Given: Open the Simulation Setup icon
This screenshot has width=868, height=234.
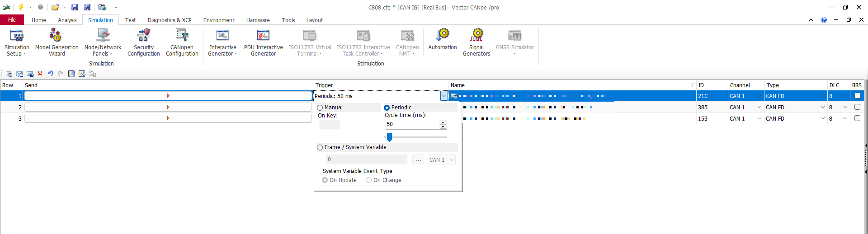Looking at the screenshot, I should click(x=17, y=36).
